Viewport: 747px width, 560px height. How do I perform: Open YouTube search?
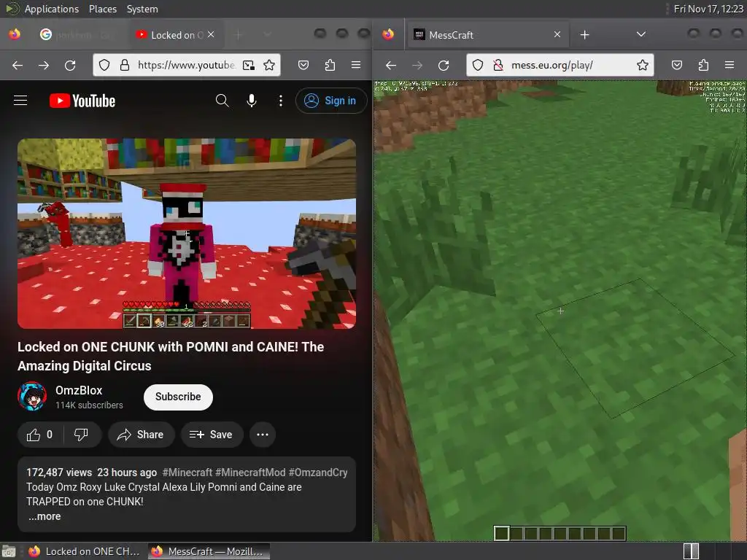(x=222, y=101)
